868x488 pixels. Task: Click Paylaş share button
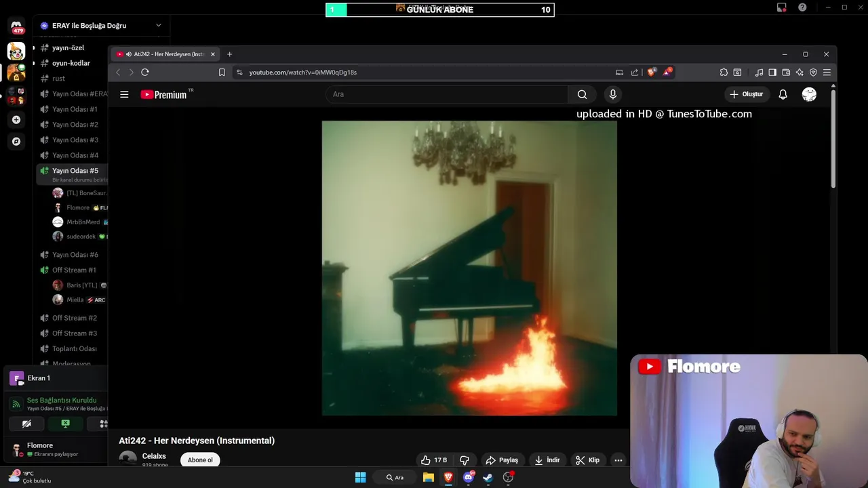coord(502,460)
